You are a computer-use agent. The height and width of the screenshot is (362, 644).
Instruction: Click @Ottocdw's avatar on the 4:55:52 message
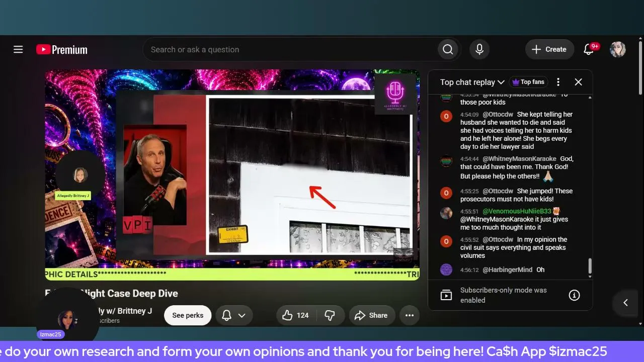446,242
